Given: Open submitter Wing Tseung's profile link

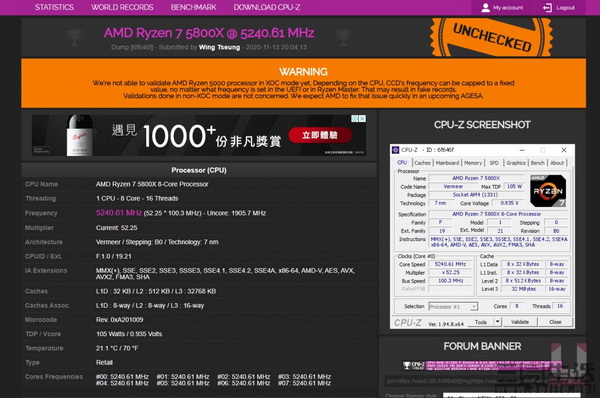Looking at the screenshot, I should coord(219,47).
